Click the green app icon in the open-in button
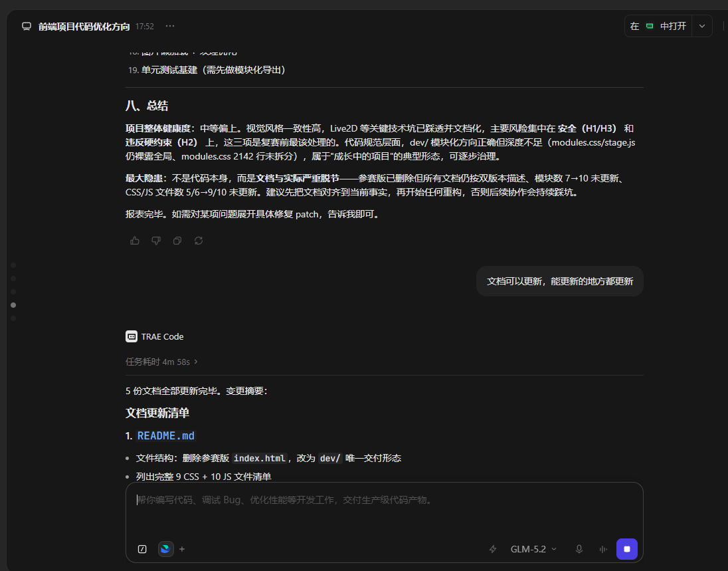 650,26
